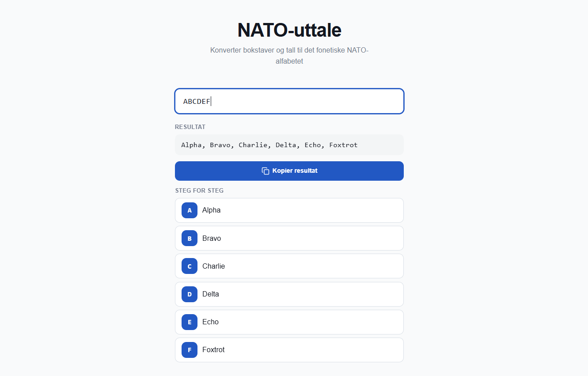Click the RESULTAT section label

point(190,127)
